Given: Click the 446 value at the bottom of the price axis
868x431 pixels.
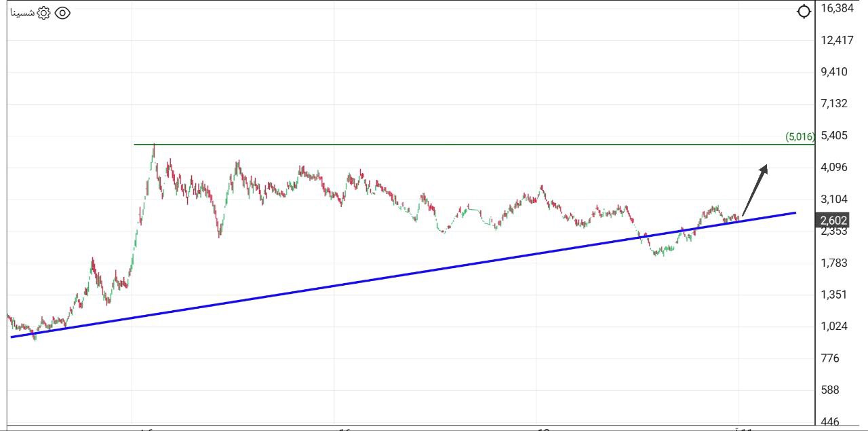Looking at the screenshot, I should [831, 421].
